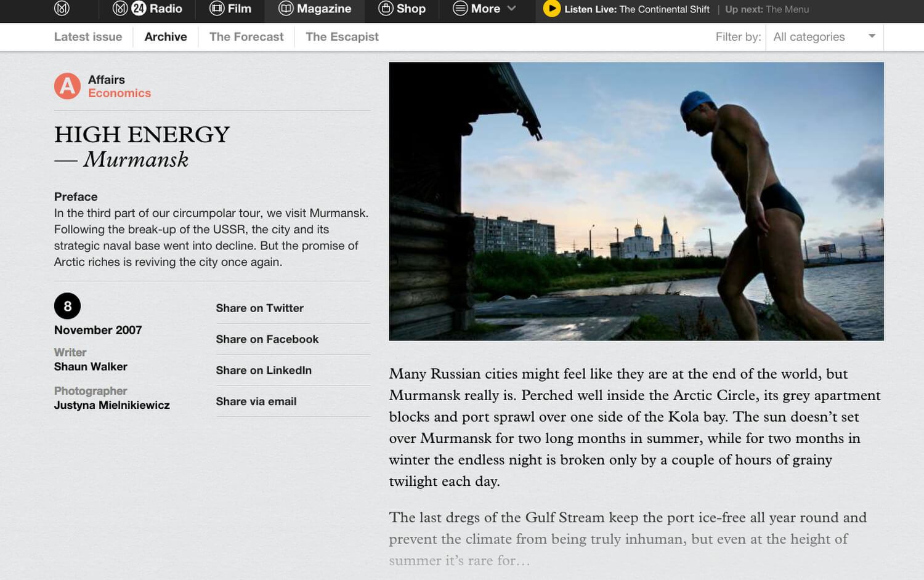Click the Affairs 'A' category badge

[x=68, y=86]
